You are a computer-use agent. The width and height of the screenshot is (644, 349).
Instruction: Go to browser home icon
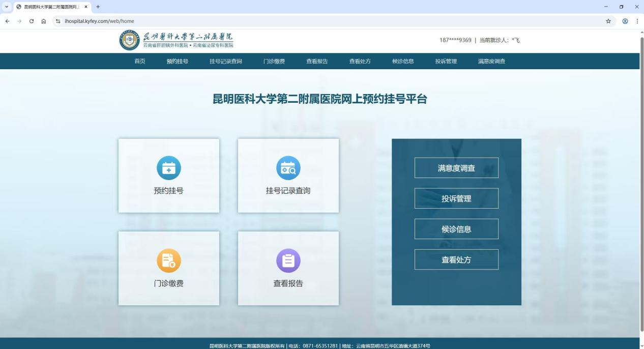[x=44, y=21]
